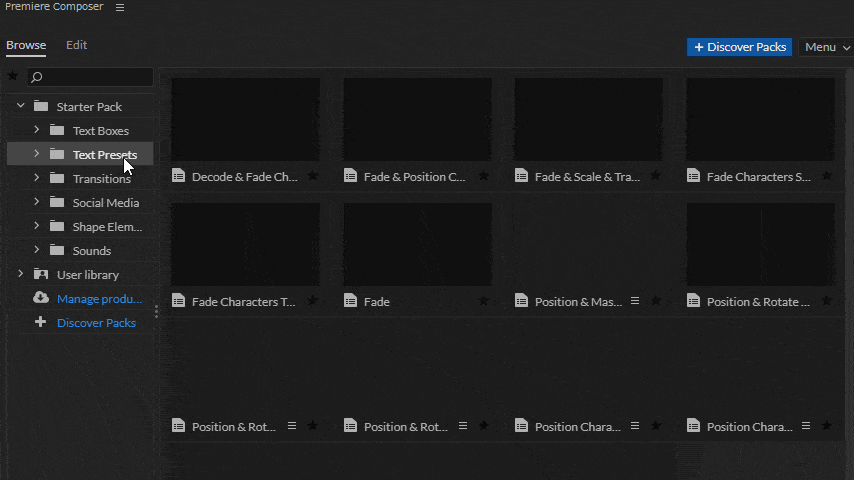The width and height of the screenshot is (854, 480).
Task: Favorite the Decode & Fade Ch... preset
Action: 313,176
